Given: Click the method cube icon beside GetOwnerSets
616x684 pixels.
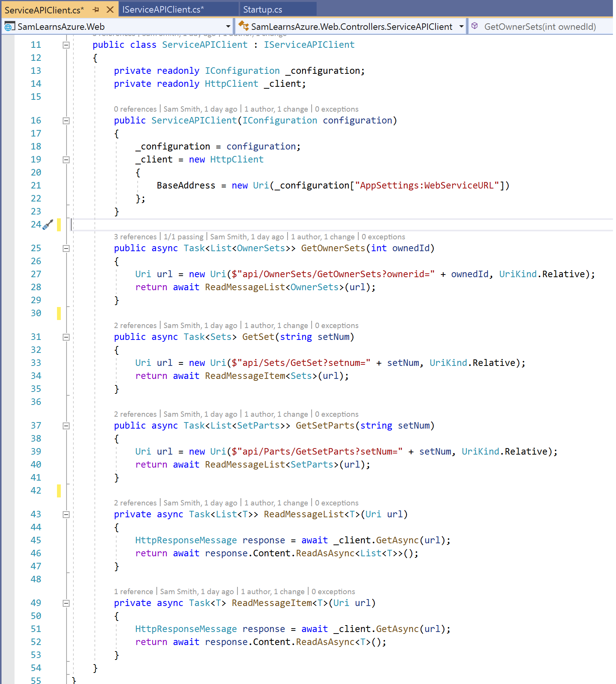Looking at the screenshot, I should coord(475,26).
